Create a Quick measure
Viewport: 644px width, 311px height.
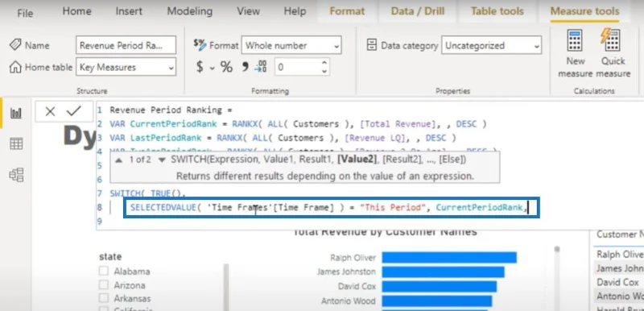pyautogui.click(x=613, y=53)
